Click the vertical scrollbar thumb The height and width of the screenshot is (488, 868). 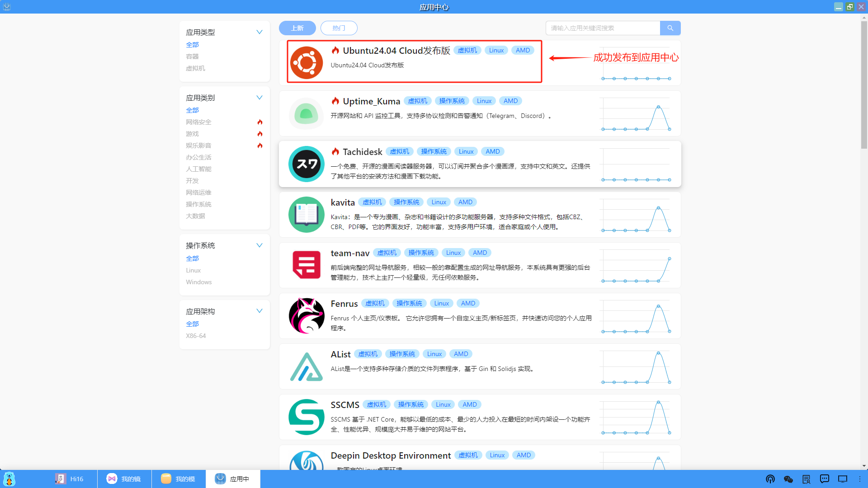pos(864,86)
